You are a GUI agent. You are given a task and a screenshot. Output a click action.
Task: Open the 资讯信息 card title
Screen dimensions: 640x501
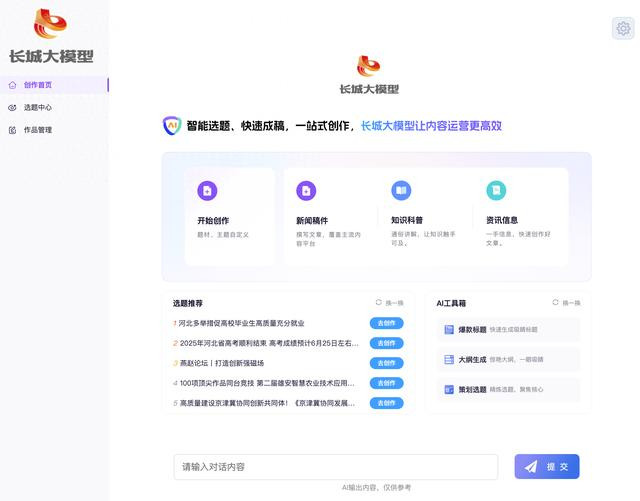click(502, 220)
